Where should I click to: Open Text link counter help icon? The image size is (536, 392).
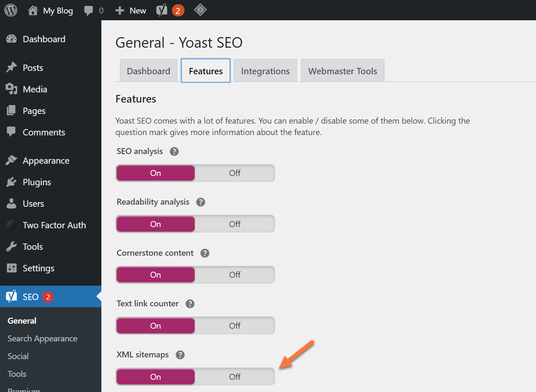190,304
